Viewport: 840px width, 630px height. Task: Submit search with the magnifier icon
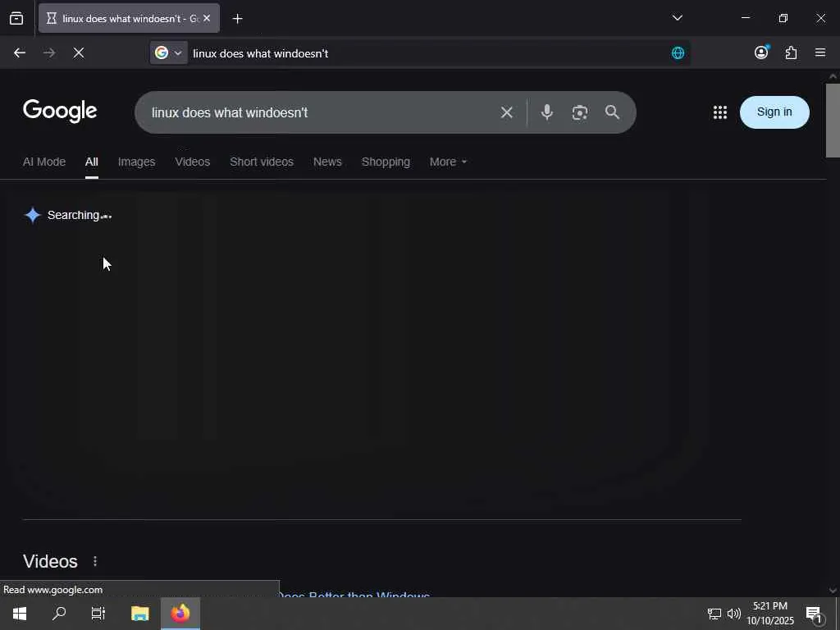pyautogui.click(x=612, y=112)
